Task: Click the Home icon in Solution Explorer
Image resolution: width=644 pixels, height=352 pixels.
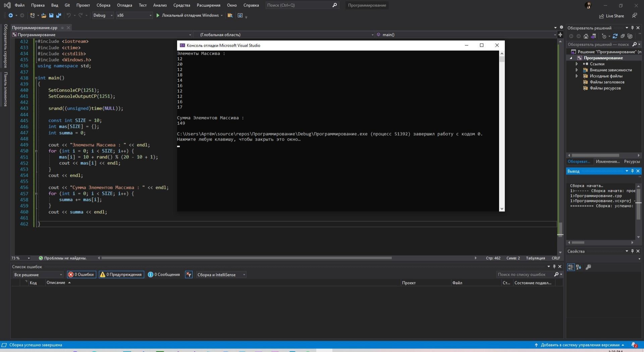Action: 586,36
